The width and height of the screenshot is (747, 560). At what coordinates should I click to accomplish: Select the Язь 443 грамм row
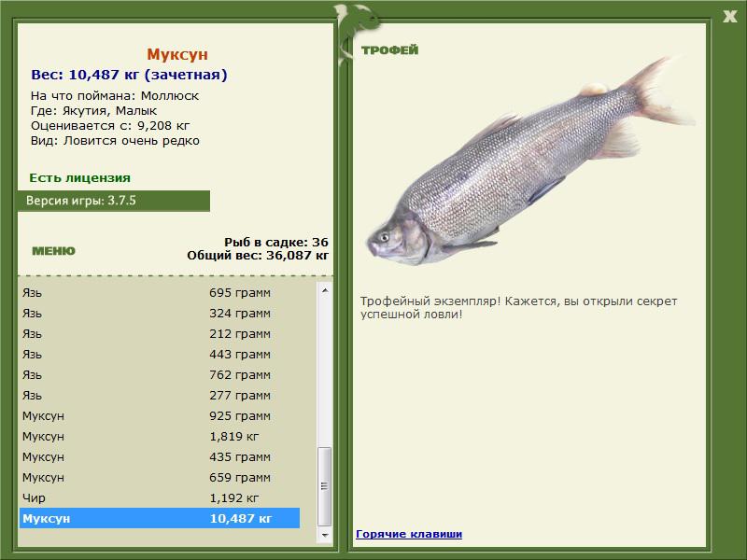(x=160, y=355)
